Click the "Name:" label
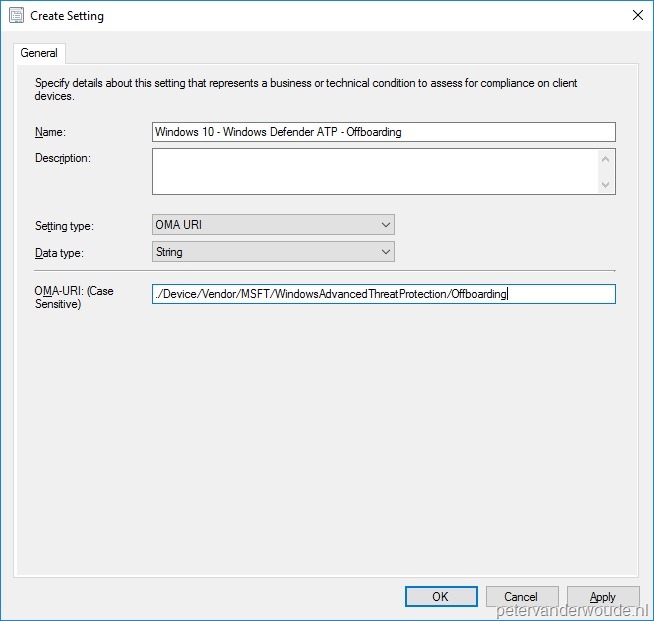The image size is (654, 621). pyautogui.click(x=50, y=132)
